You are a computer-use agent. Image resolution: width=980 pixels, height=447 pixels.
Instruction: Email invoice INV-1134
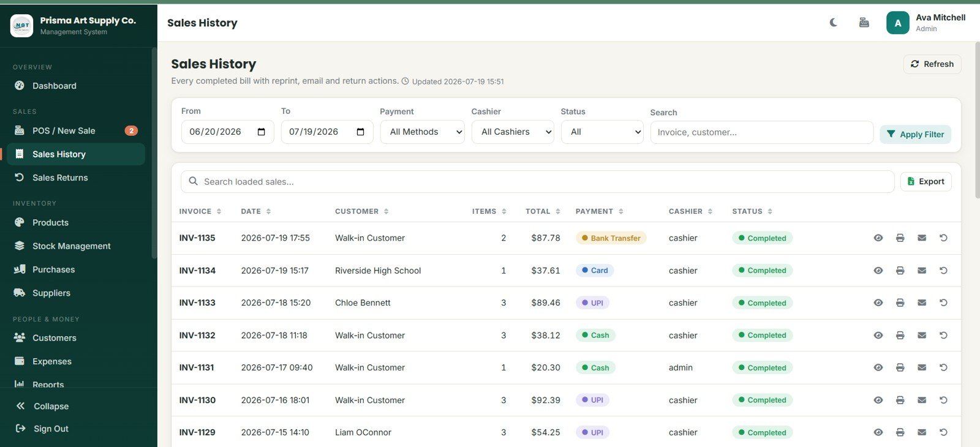point(922,271)
